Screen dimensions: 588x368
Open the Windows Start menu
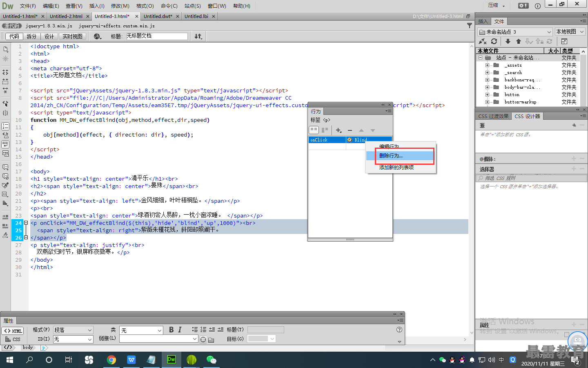coord(10,360)
